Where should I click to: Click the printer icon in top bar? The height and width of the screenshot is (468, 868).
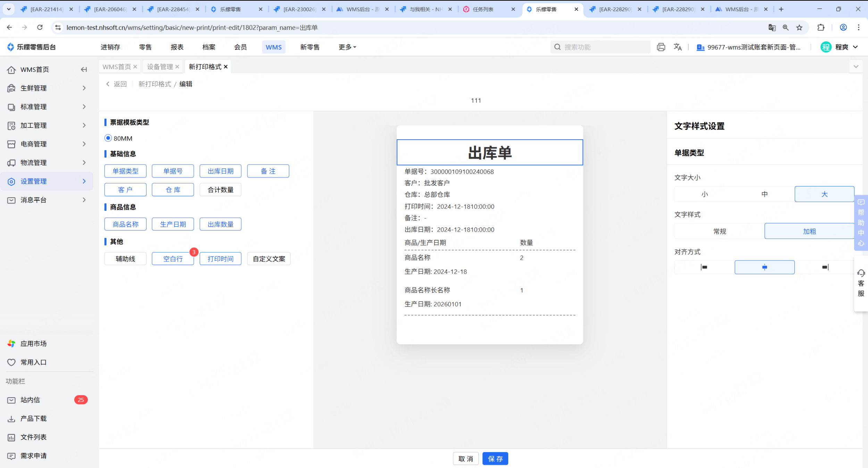click(661, 47)
